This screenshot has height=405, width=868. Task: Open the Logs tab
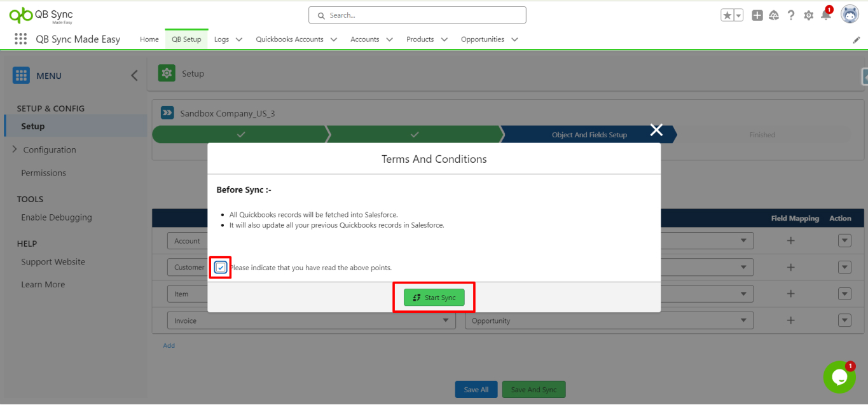coord(221,39)
